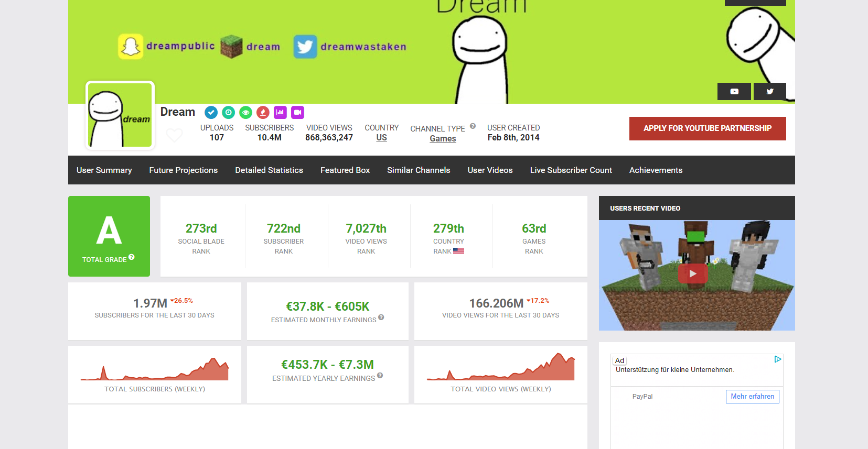Image resolution: width=868 pixels, height=449 pixels.
Task: Click the Dream channel avatar
Action: coord(120,115)
